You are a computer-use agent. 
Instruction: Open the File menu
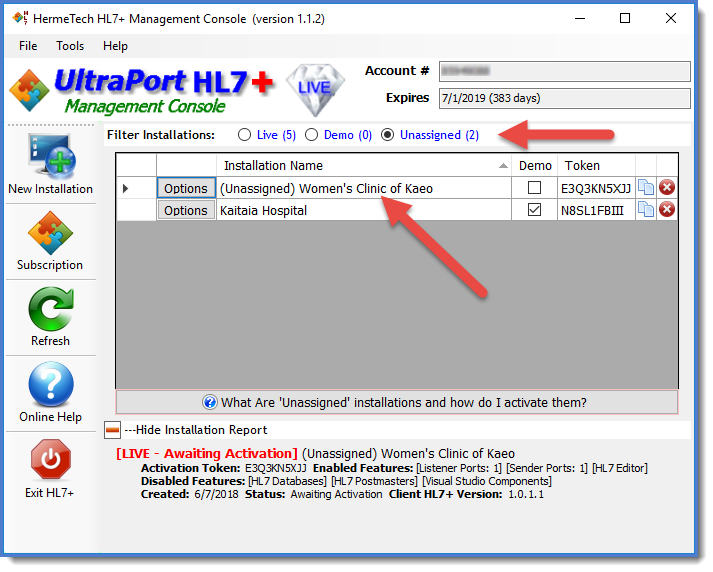pyautogui.click(x=28, y=46)
